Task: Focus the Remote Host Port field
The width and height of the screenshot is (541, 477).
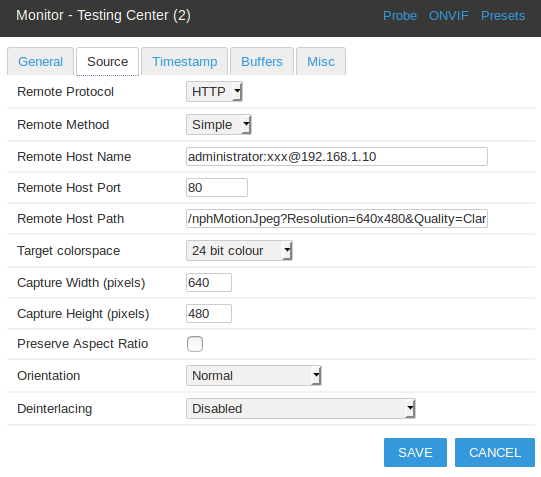Action: [x=217, y=188]
